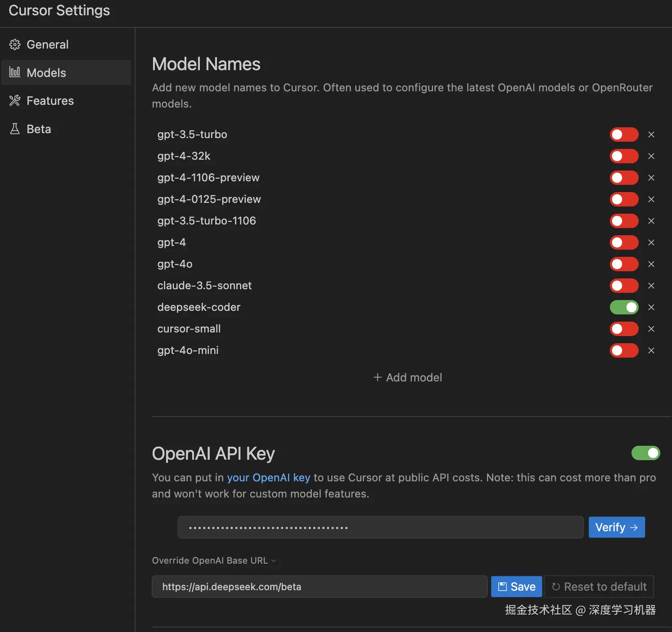Remove gpt-3.5-turbo using its X icon
The height and width of the screenshot is (632, 672).
[x=651, y=134]
